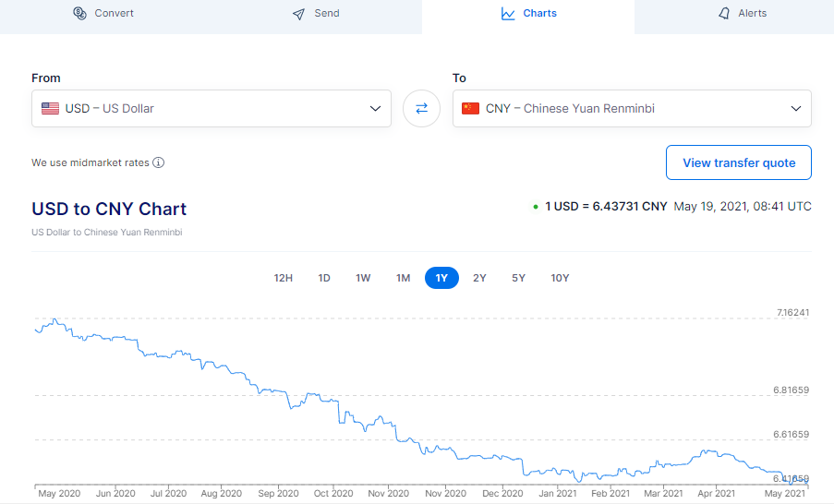Switch to the Send tab
Screen dimensions: 834x504
316,13
